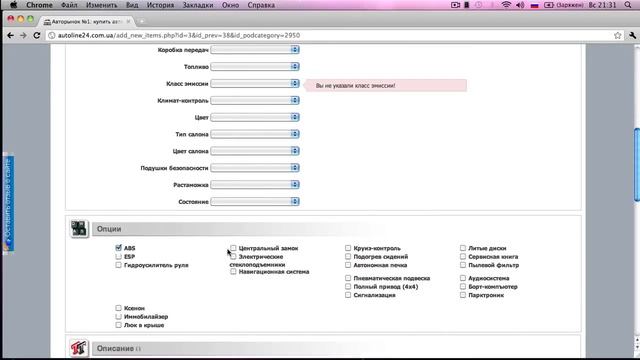Viewport: 640px width, 360px height.
Task: Open the Закладки menu
Action: pos(198,5)
